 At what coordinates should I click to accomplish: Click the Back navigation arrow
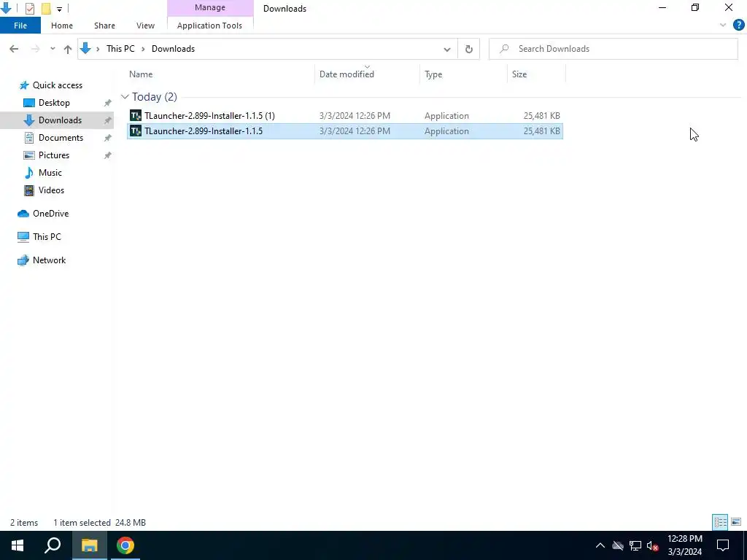click(14, 49)
